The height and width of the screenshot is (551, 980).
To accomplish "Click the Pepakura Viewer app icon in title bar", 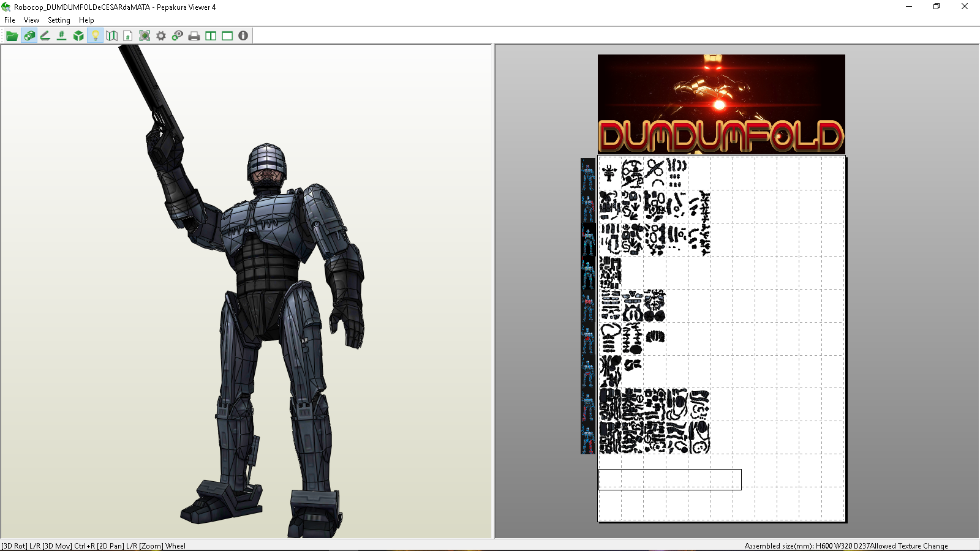I will point(6,7).
